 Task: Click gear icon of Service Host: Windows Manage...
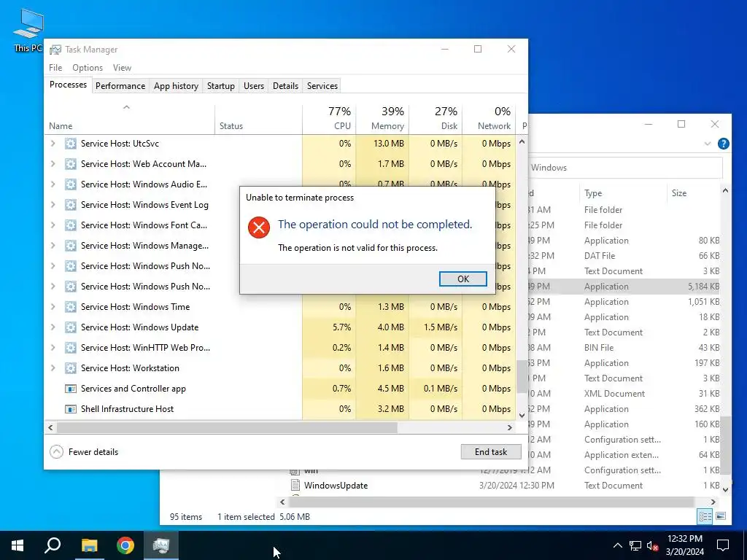coord(71,246)
